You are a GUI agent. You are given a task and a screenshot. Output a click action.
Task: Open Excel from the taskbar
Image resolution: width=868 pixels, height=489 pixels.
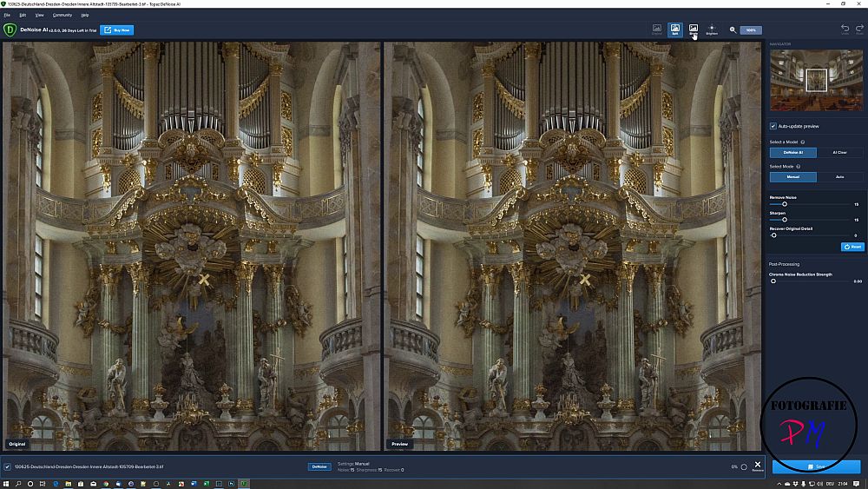206,484
